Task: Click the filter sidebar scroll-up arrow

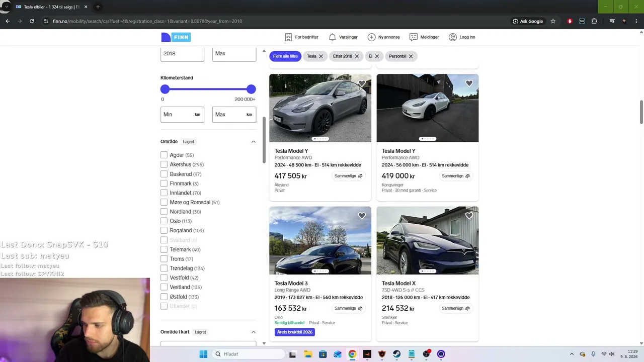Action: (x=264, y=51)
